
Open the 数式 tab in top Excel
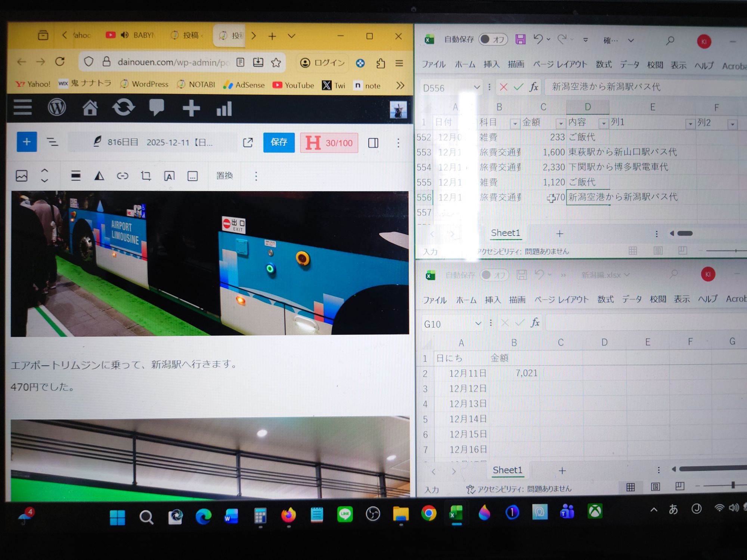[x=604, y=65]
